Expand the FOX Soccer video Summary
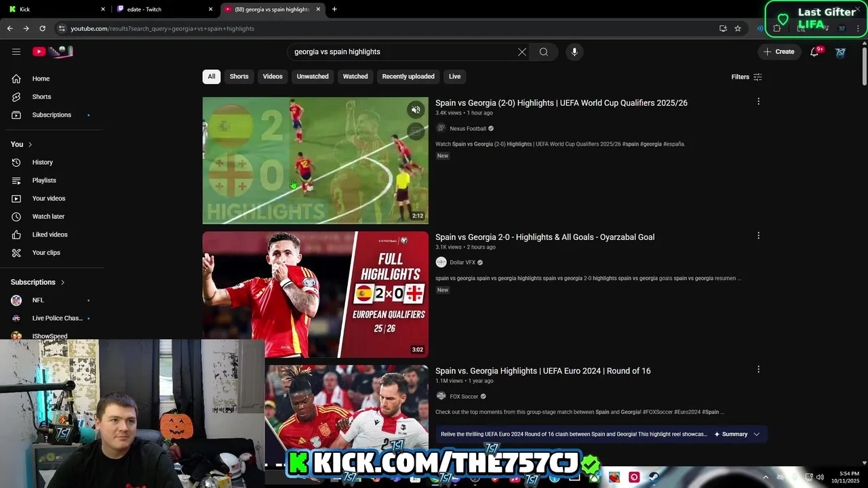The width and height of the screenshot is (868, 488). click(737, 434)
